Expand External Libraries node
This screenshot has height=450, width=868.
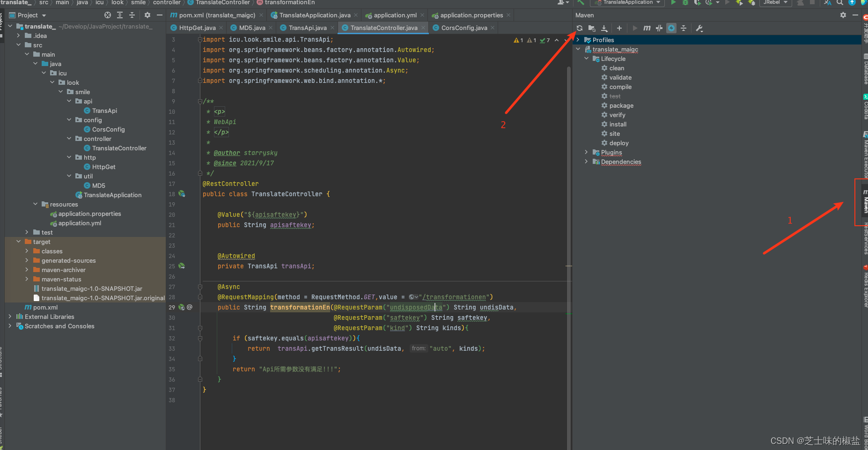coord(10,317)
